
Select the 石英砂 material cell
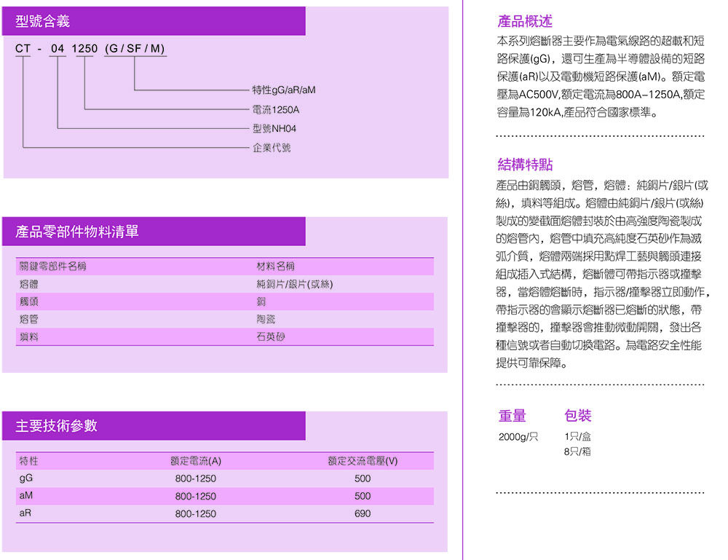pyautogui.click(x=271, y=337)
